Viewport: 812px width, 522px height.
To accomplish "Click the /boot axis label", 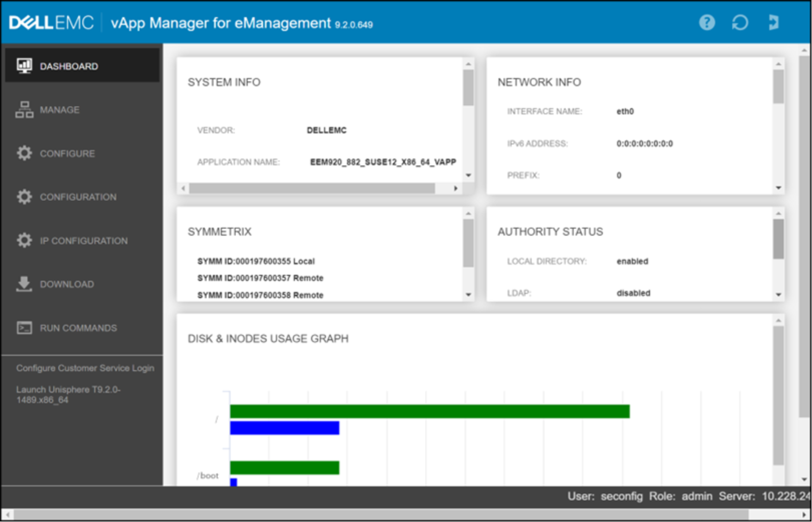I will click(208, 475).
